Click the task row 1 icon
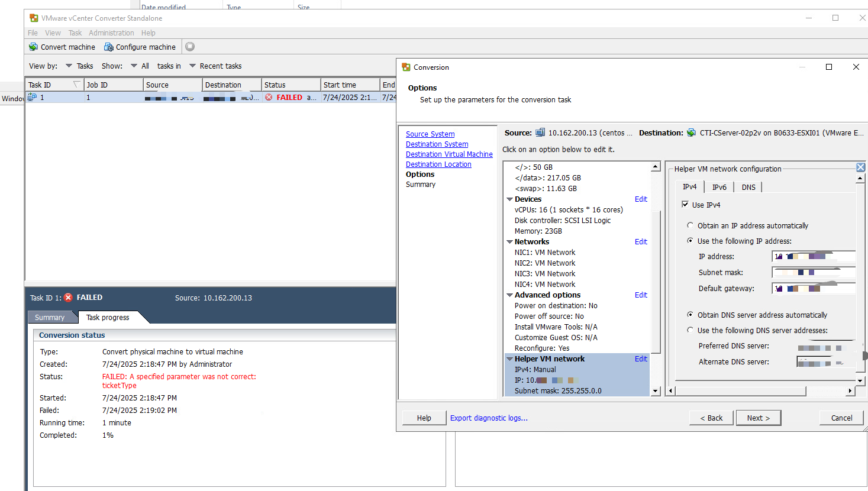 click(32, 97)
